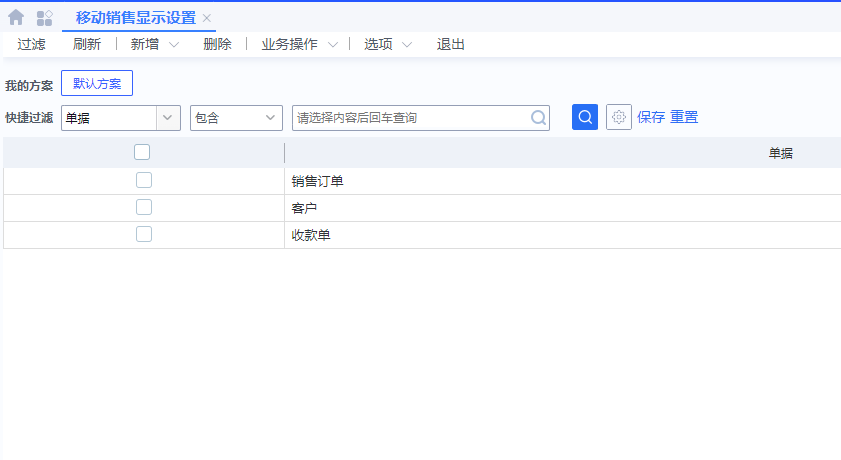Click the 刷新 toolbar button
This screenshot has height=460, width=841.
pyautogui.click(x=87, y=45)
